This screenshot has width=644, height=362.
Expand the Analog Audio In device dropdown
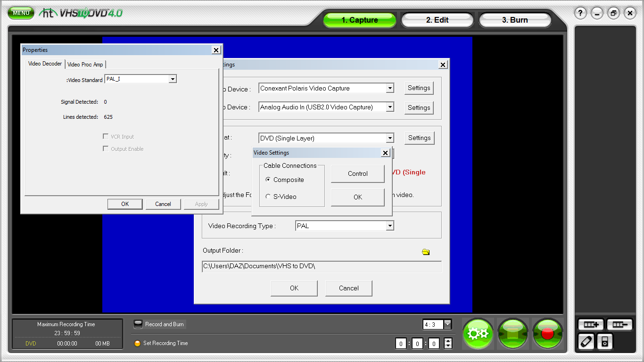(390, 107)
